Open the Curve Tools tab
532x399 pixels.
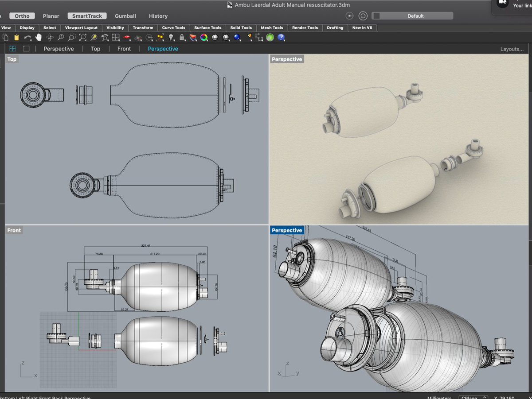pyautogui.click(x=174, y=27)
